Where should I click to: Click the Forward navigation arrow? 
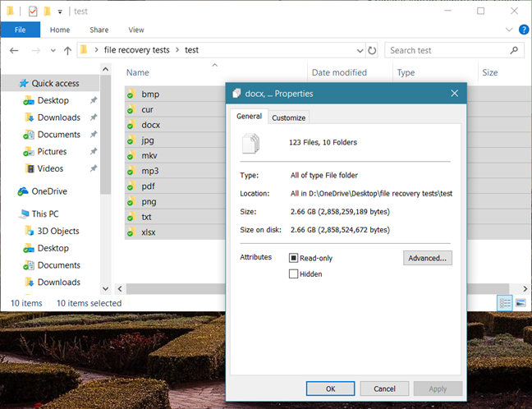(x=35, y=51)
